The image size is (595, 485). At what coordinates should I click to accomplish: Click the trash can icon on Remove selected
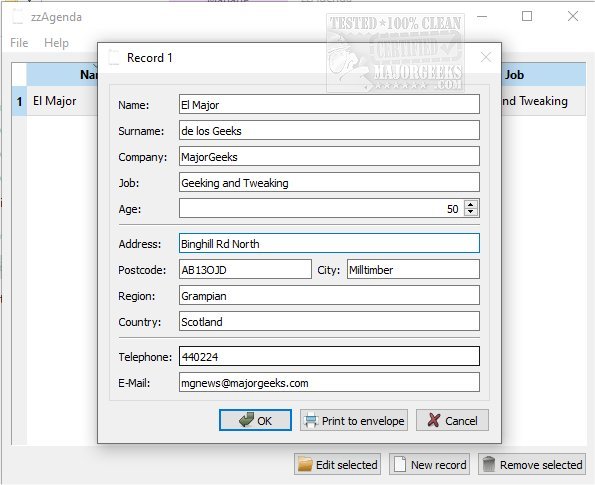(488, 464)
